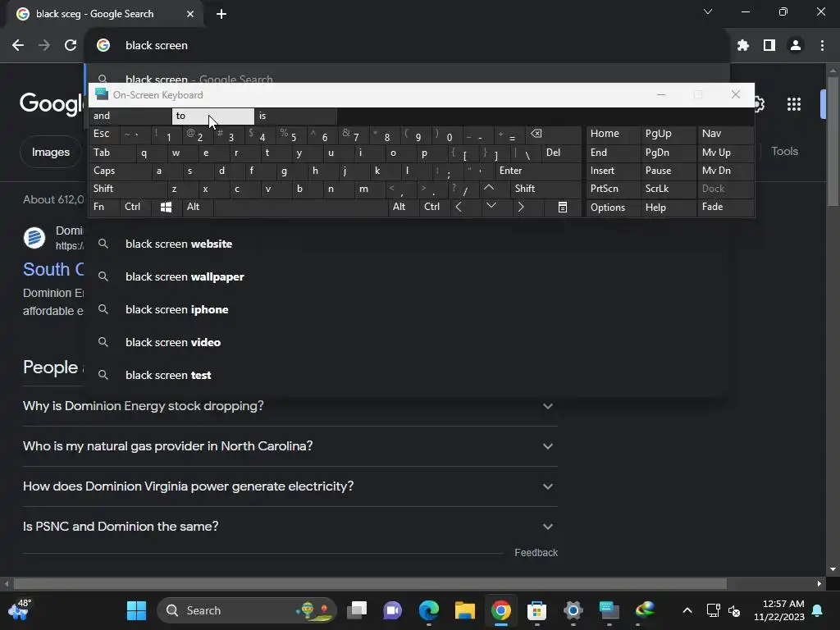Toggle ScrLk key on keyboard
Image resolution: width=840 pixels, height=630 pixels.
[x=668, y=189]
